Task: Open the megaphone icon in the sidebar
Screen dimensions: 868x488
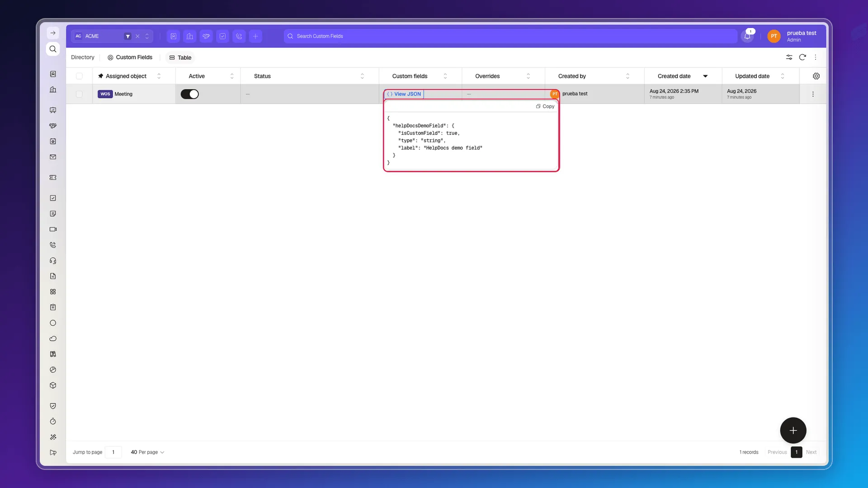Action: coord(53,452)
